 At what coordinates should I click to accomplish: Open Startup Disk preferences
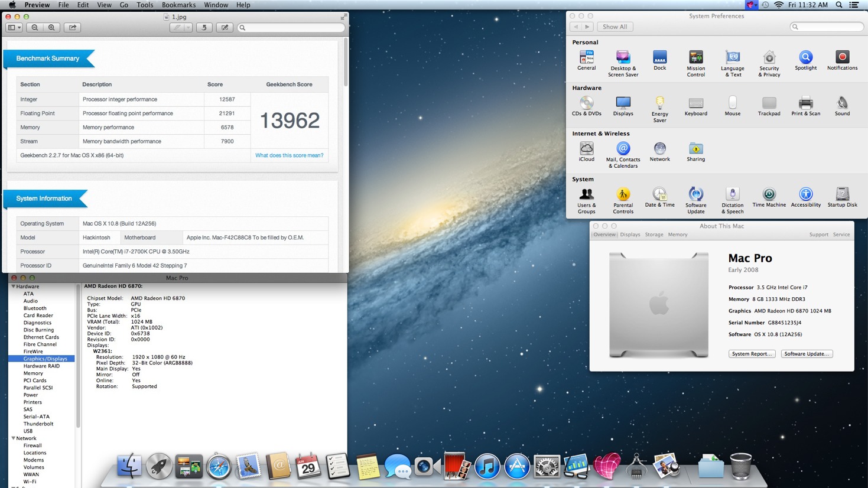(x=842, y=197)
